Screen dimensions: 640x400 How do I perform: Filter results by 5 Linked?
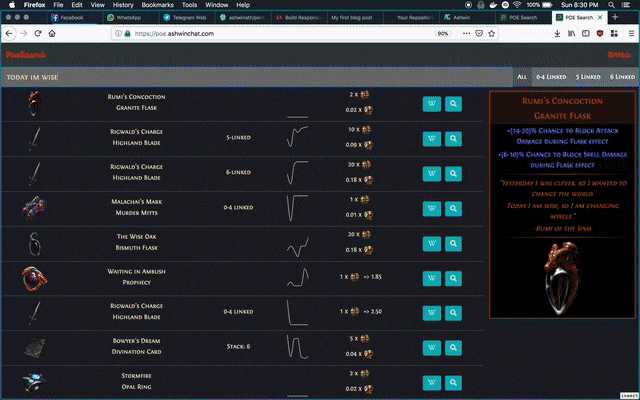(588, 77)
